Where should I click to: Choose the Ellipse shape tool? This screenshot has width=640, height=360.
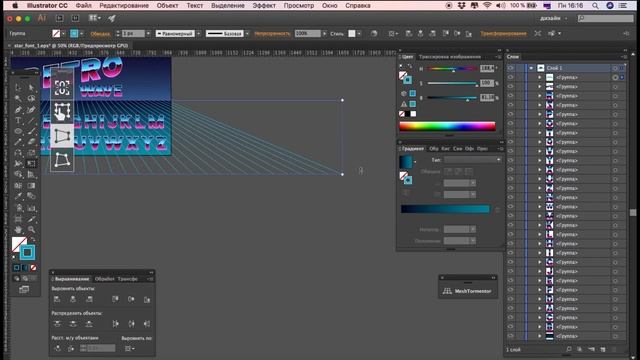click(x=18, y=131)
